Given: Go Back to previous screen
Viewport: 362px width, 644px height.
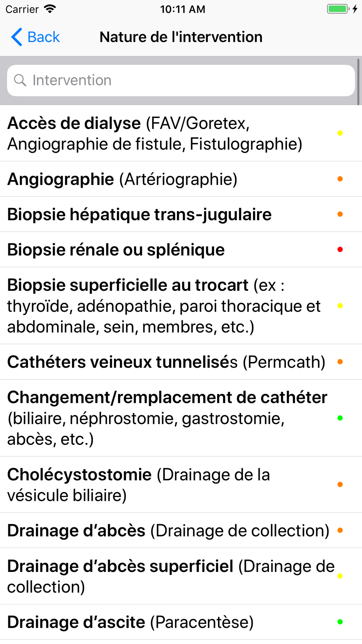Looking at the screenshot, I should [x=35, y=37].
